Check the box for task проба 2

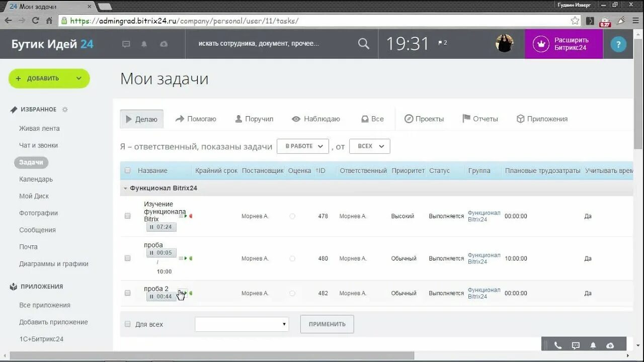127,293
